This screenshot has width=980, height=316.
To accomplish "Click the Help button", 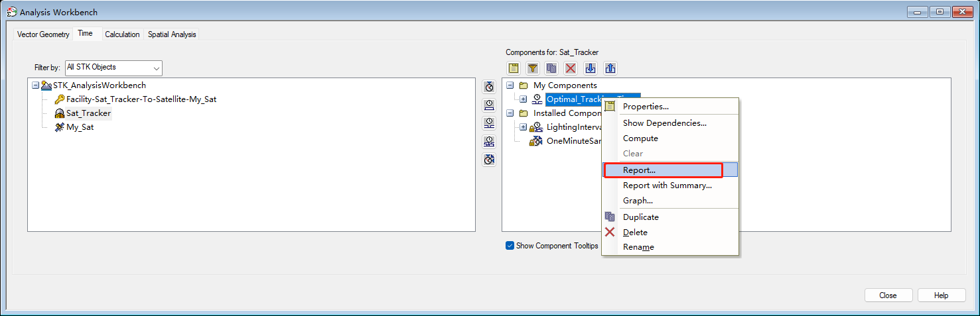I will (x=941, y=295).
